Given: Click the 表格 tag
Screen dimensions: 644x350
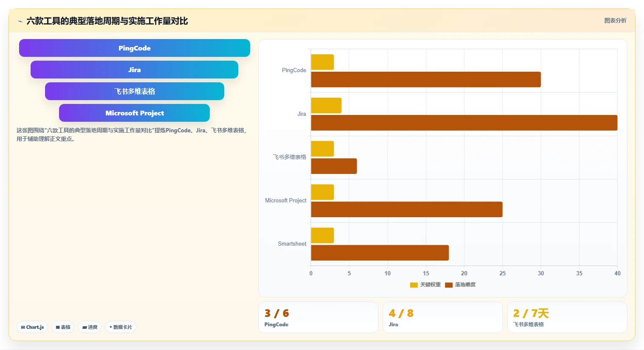Looking at the screenshot, I should (63, 327).
